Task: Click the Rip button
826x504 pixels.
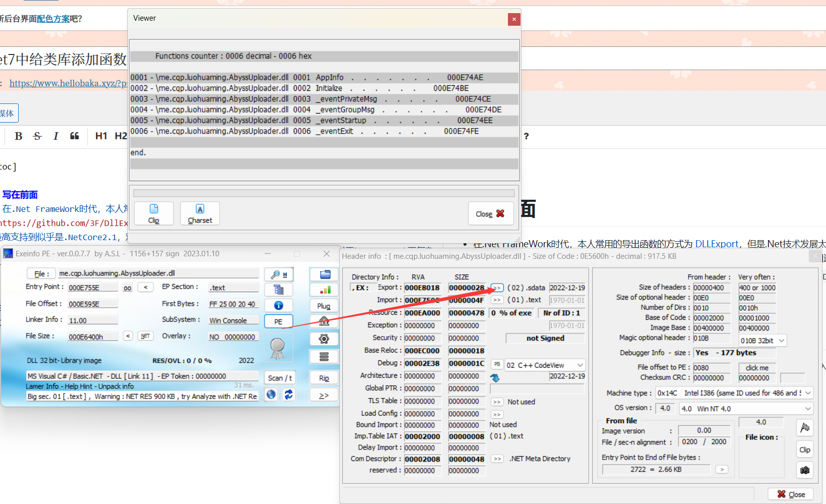Action: tap(324, 378)
